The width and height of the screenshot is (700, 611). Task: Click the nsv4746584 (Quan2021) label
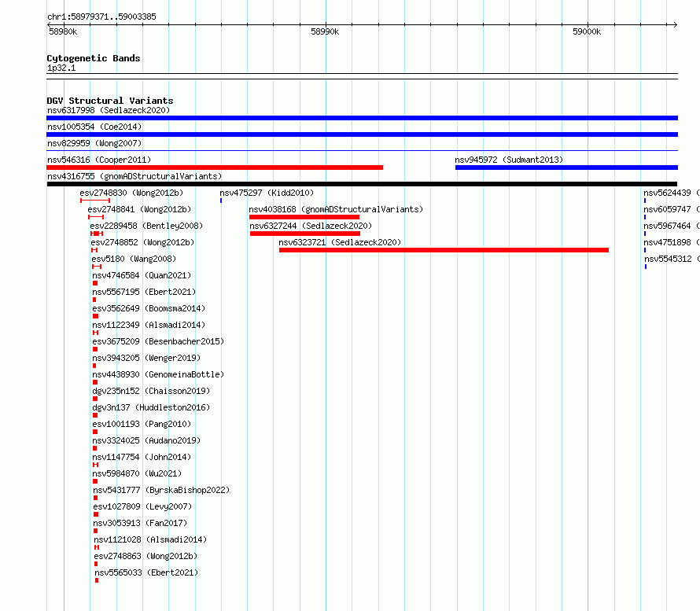click(142, 275)
